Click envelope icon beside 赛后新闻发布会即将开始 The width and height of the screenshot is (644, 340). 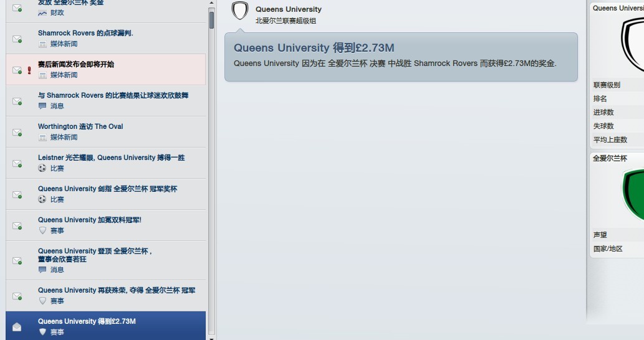click(x=17, y=70)
